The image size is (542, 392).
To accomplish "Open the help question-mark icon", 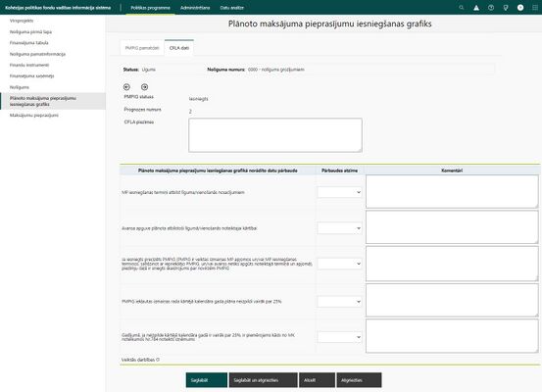I will 491,7.
